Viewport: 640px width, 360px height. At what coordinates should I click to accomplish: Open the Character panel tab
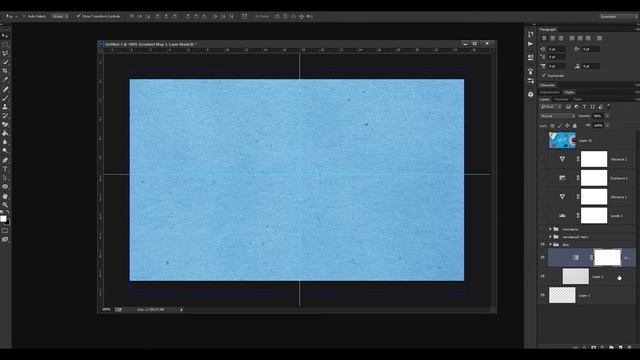point(548,85)
